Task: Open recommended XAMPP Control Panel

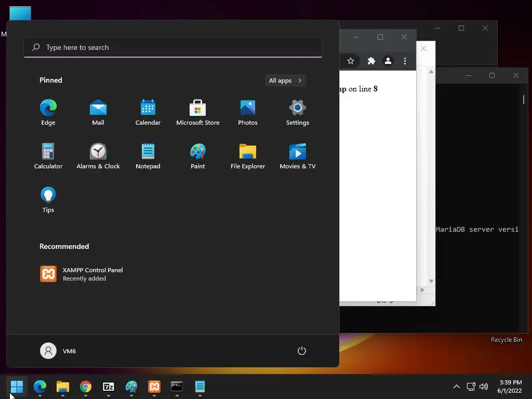Action: 82,274
